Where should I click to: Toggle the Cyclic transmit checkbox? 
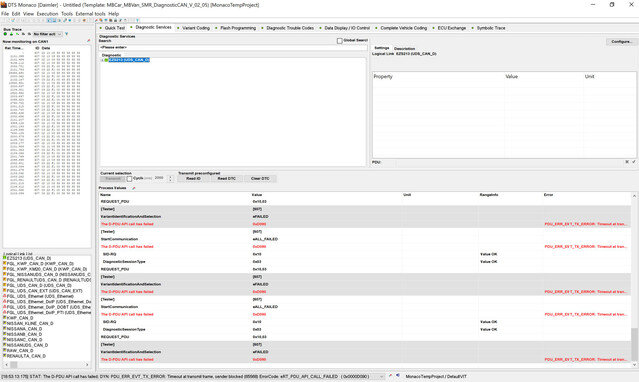(x=129, y=179)
